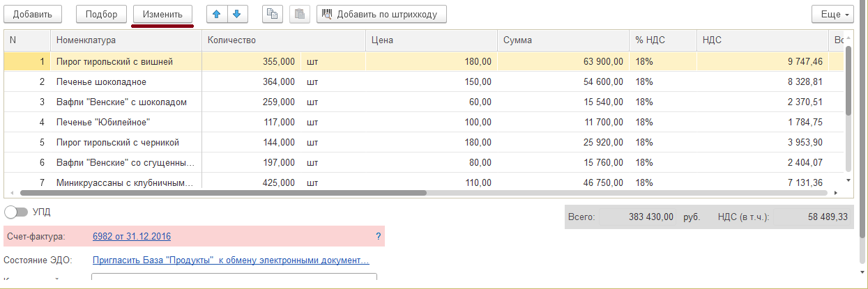The height and width of the screenshot is (289, 868).
Task: Open invoice link 6982 от 31.12.2016
Action: [x=131, y=236]
